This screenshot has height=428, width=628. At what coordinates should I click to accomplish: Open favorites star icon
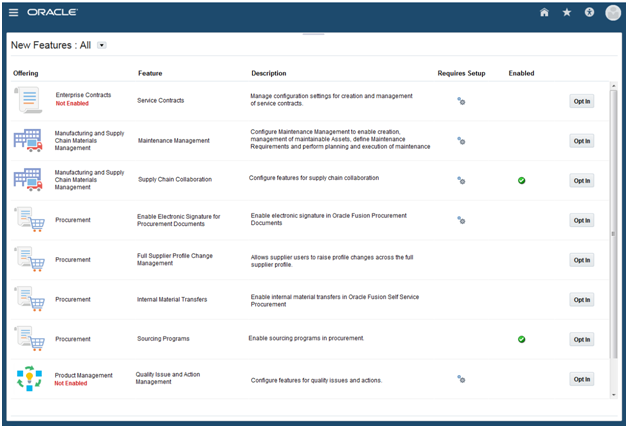pyautogui.click(x=566, y=12)
